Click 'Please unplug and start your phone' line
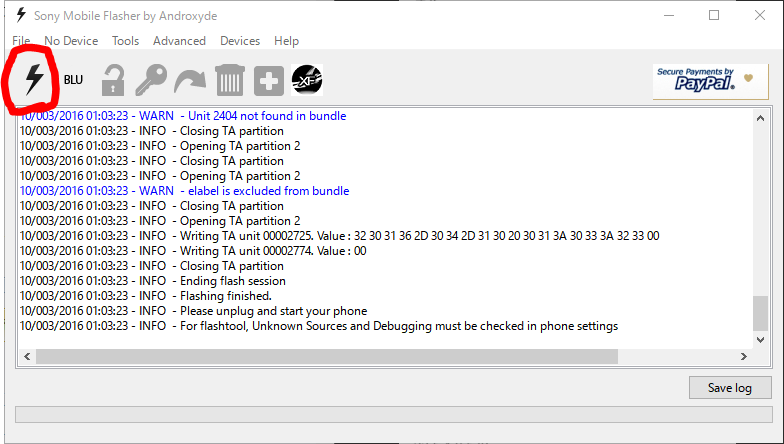This screenshot has height=444, width=784. (x=194, y=311)
